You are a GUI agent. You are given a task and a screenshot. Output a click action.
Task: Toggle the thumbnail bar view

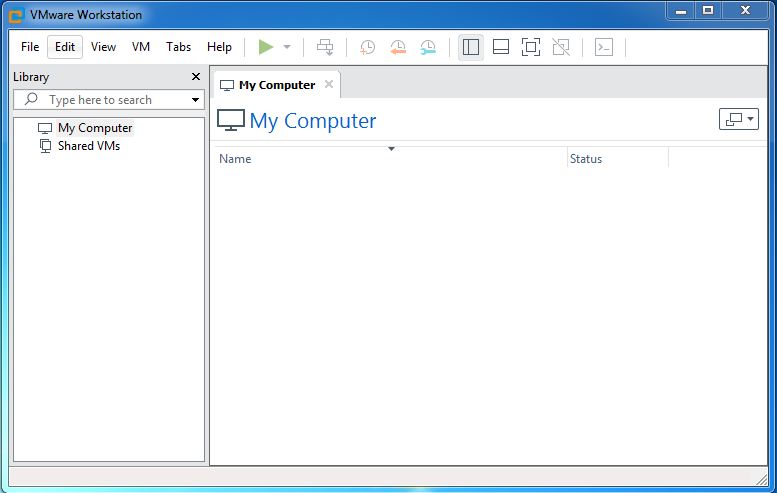[501, 47]
